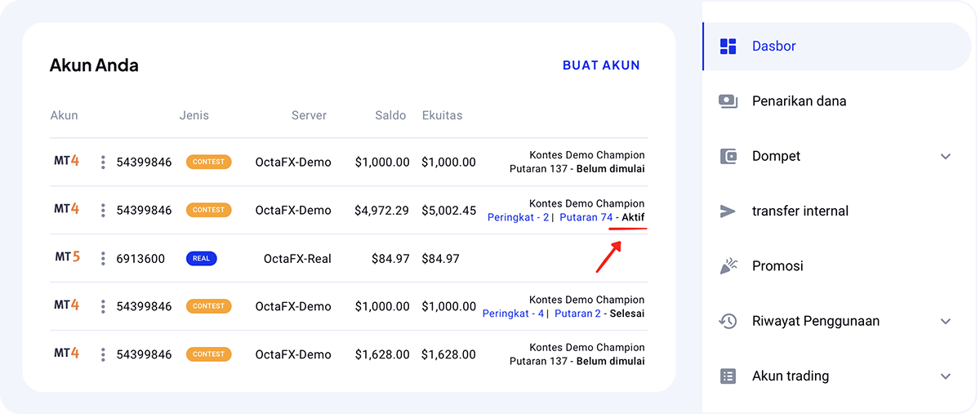Expand the Riwayat Penggunaan chevron

[946, 321]
